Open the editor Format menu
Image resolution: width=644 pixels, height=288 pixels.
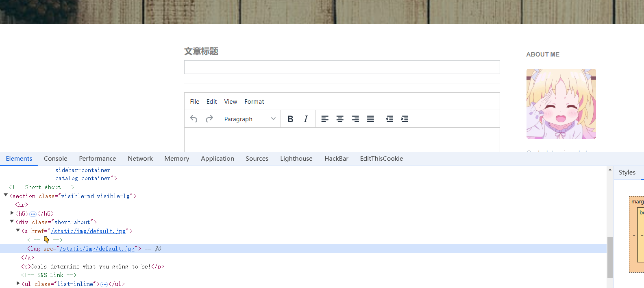click(x=254, y=102)
